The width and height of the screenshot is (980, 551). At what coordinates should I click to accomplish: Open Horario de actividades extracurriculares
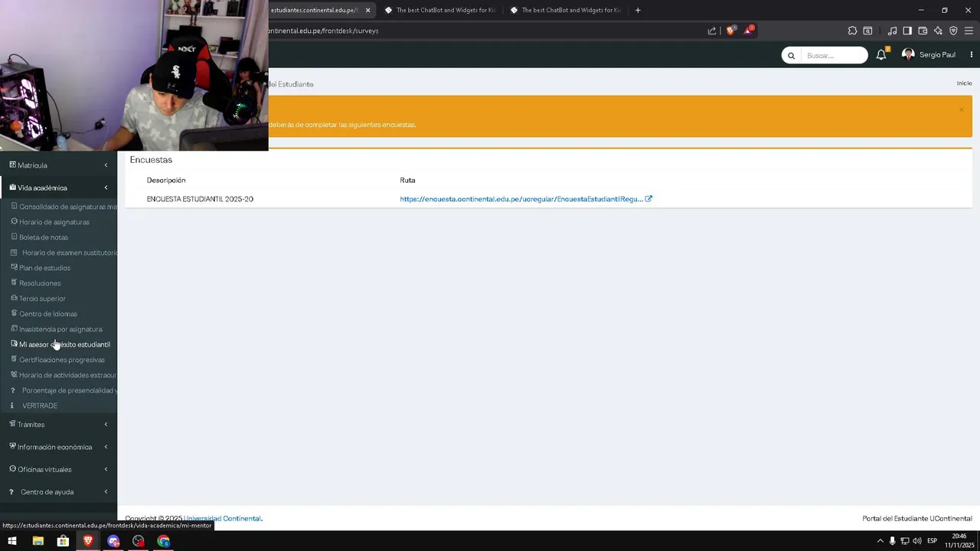[x=64, y=375]
